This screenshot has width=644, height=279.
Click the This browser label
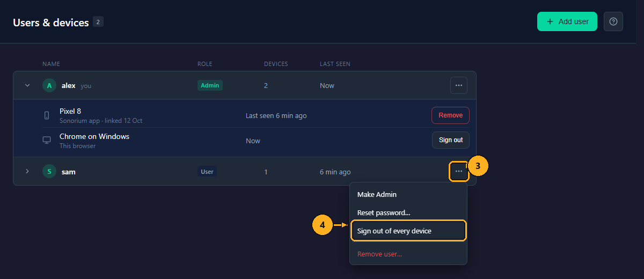(x=78, y=146)
